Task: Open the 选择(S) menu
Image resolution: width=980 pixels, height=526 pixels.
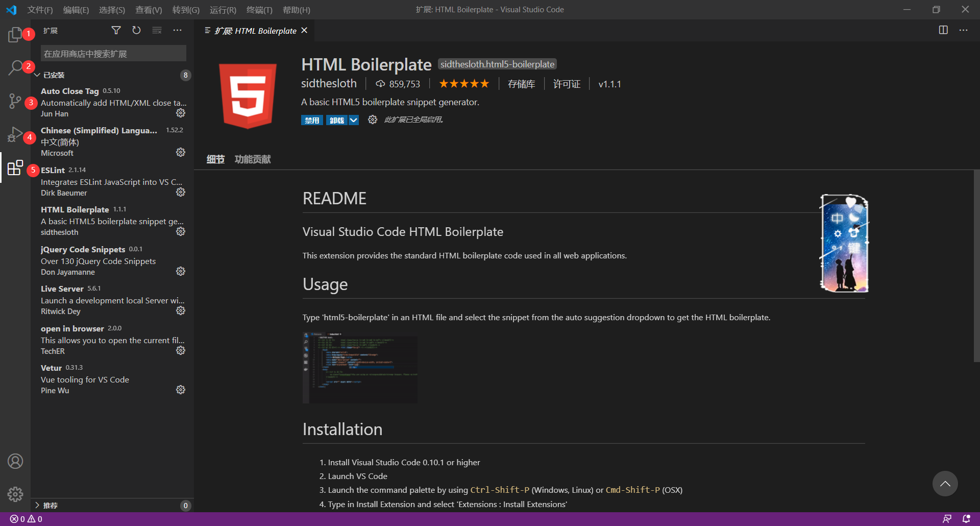Action: pos(112,10)
